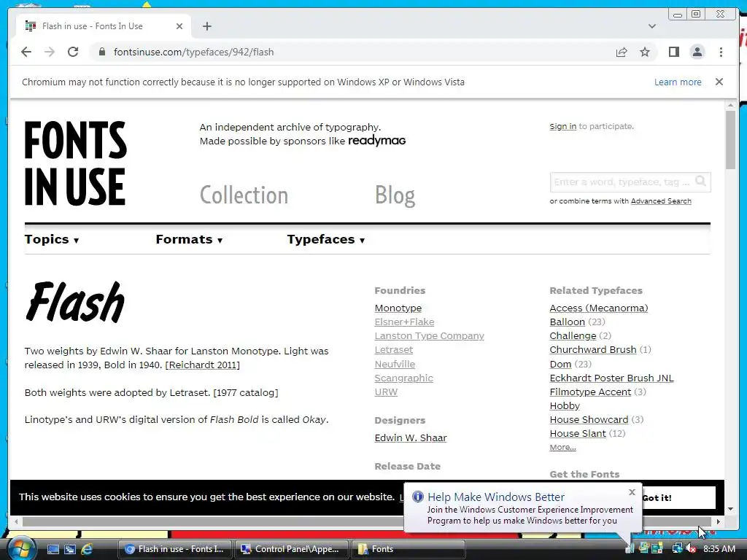Click the scroll down arrow of vertical scrollbar
The image size is (747, 560).
730,508
